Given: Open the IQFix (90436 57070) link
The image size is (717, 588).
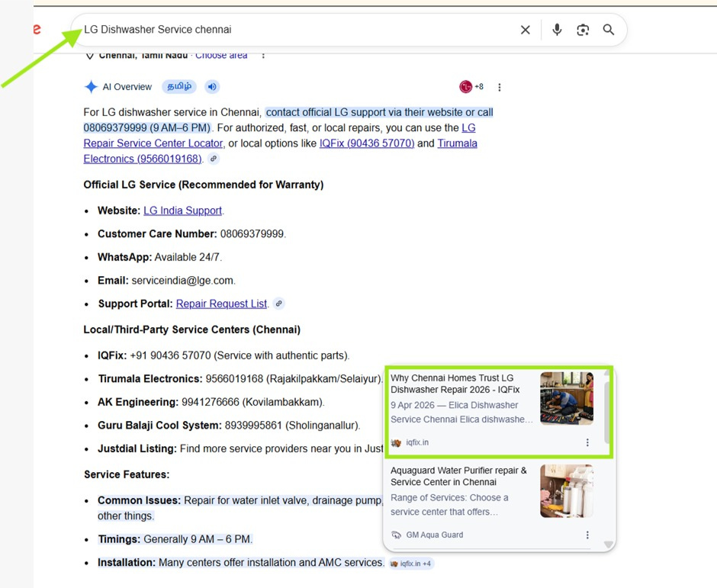Looking at the screenshot, I should point(367,143).
